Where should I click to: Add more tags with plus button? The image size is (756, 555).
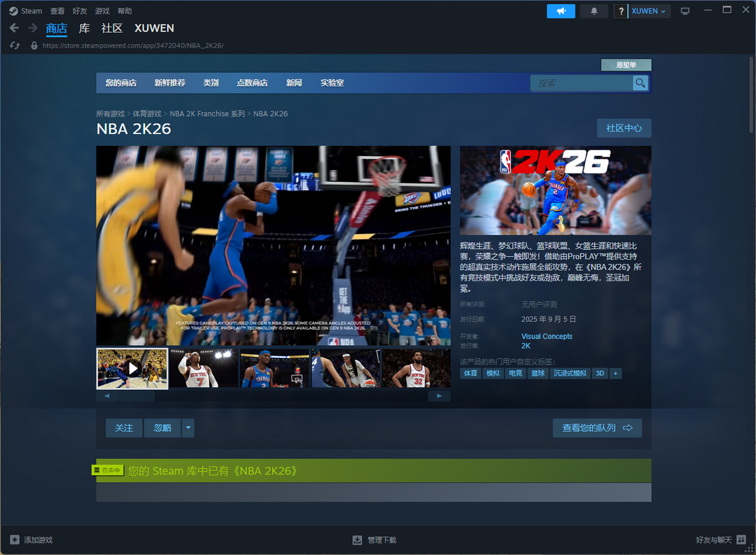615,373
